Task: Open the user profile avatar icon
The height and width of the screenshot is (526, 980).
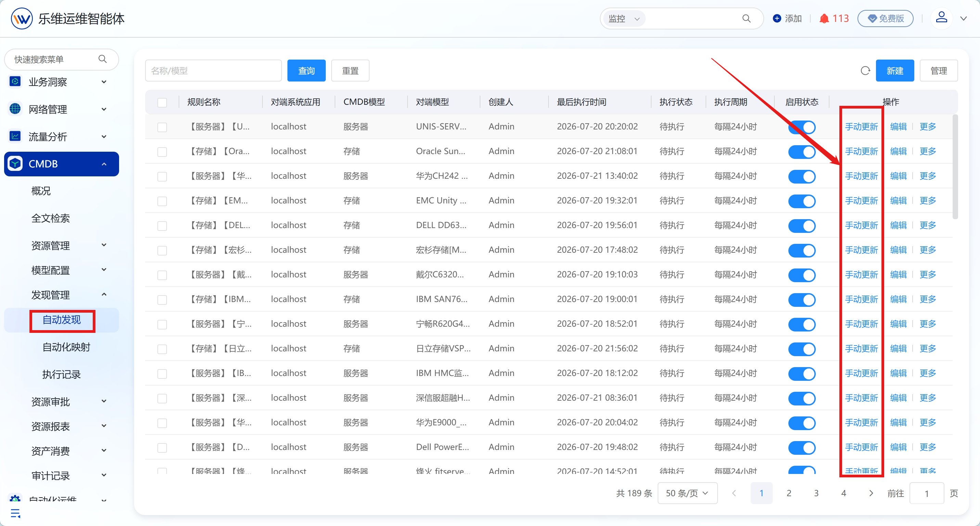Action: [941, 17]
